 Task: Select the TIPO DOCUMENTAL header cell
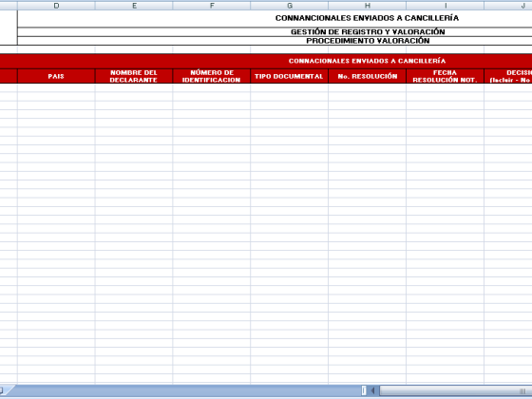[290, 76]
